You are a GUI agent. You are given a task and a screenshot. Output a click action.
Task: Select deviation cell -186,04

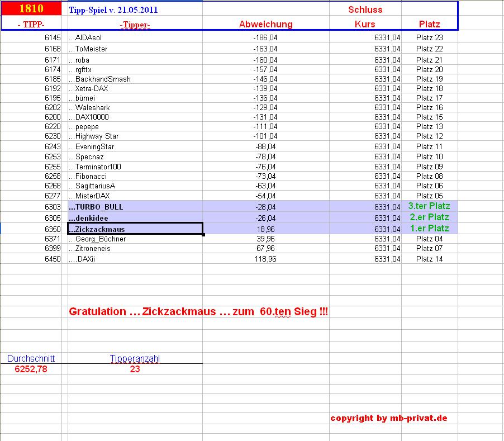pos(265,37)
